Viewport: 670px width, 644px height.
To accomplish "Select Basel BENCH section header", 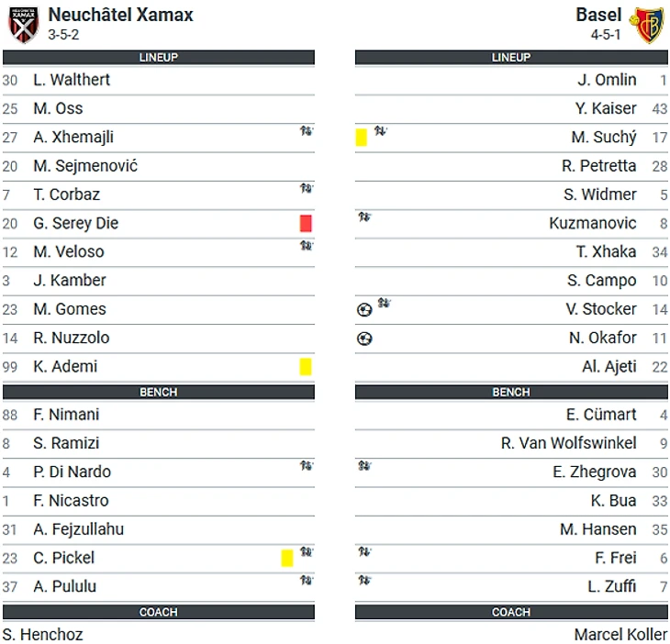I will tap(511, 392).
